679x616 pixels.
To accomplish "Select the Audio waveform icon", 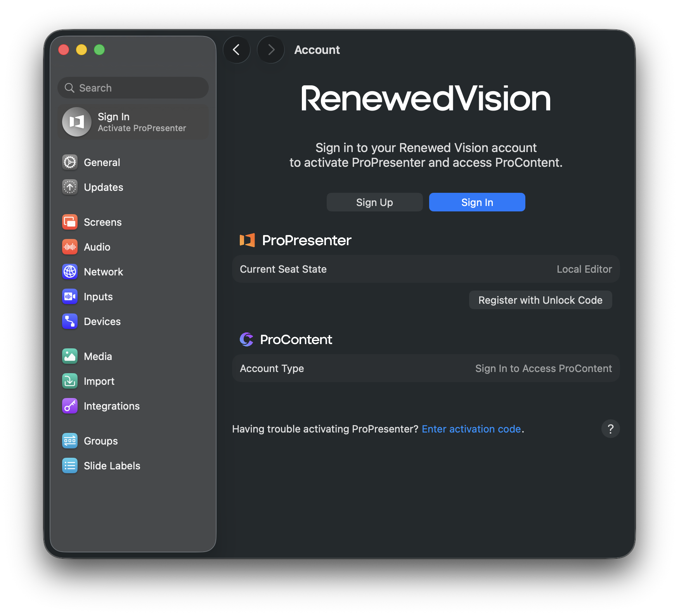I will point(70,247).
